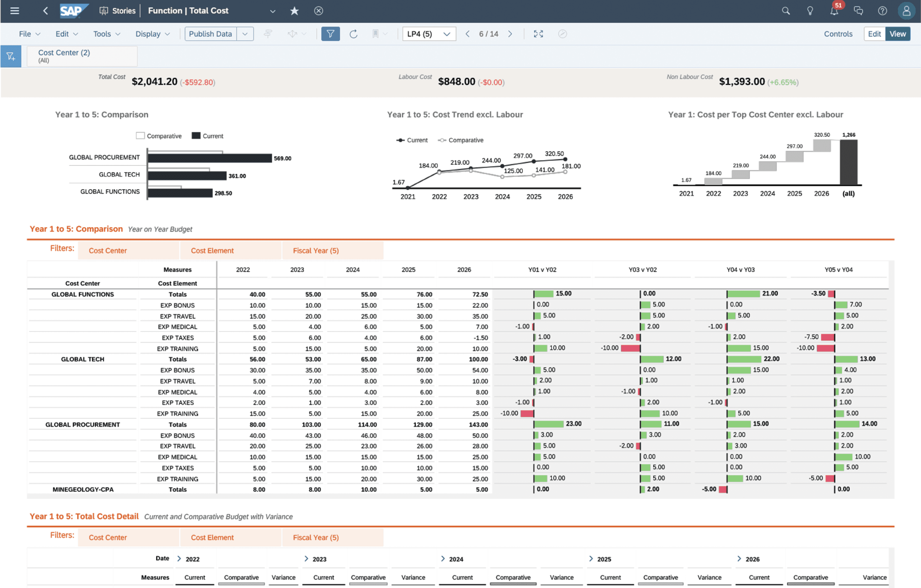Toggle the story filter funnel button
Image resolution: width=921 pixels, height=588 pixels.
point(330,34)
